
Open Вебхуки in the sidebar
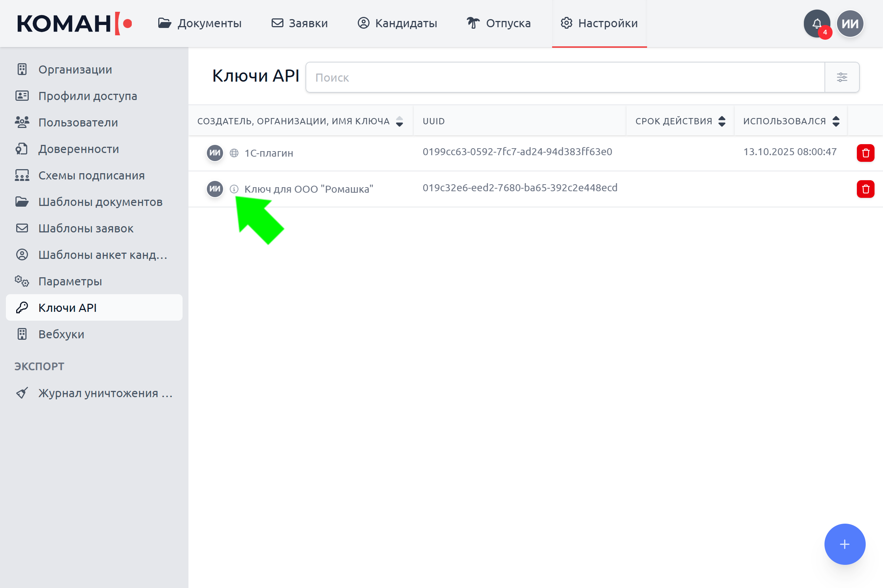(x=61, y=334)
